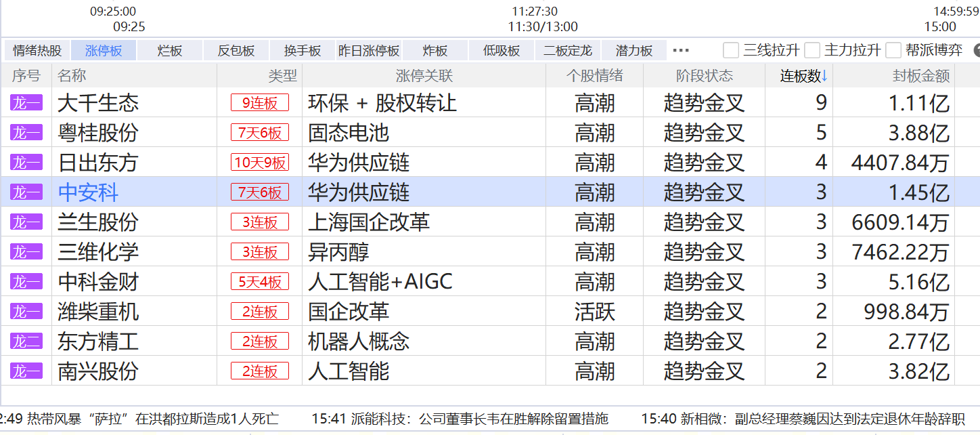This screenshot has width=980, height=435.
Task: Click the 7天6板 tag for 中安科
Action: [260, 192]
